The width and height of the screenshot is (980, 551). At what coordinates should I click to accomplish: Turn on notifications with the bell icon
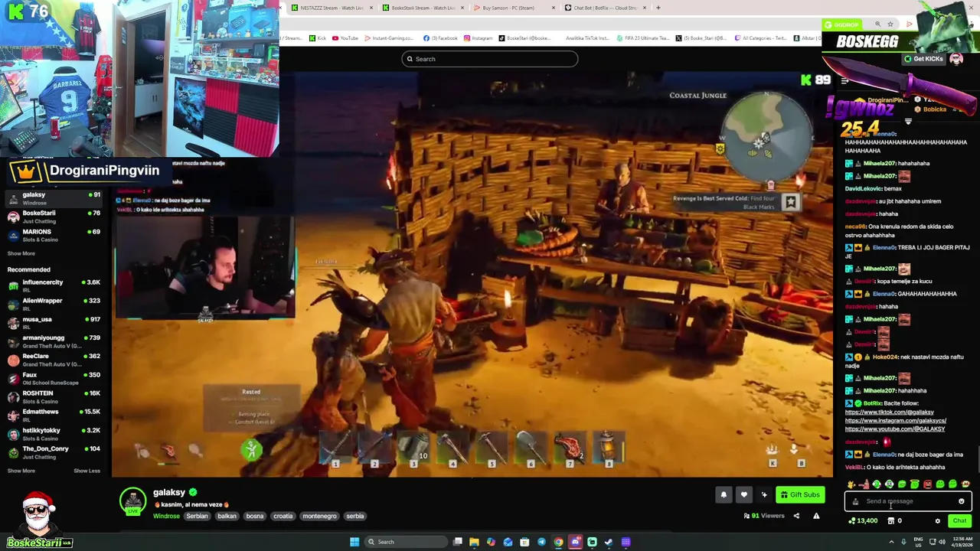click(724, 495)
